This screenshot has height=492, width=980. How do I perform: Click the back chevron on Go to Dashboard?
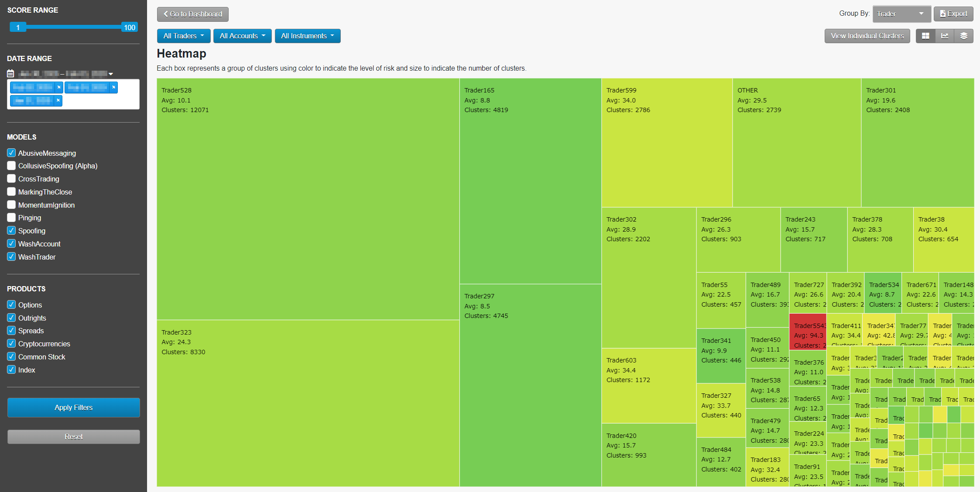click(x=165, y=14)
